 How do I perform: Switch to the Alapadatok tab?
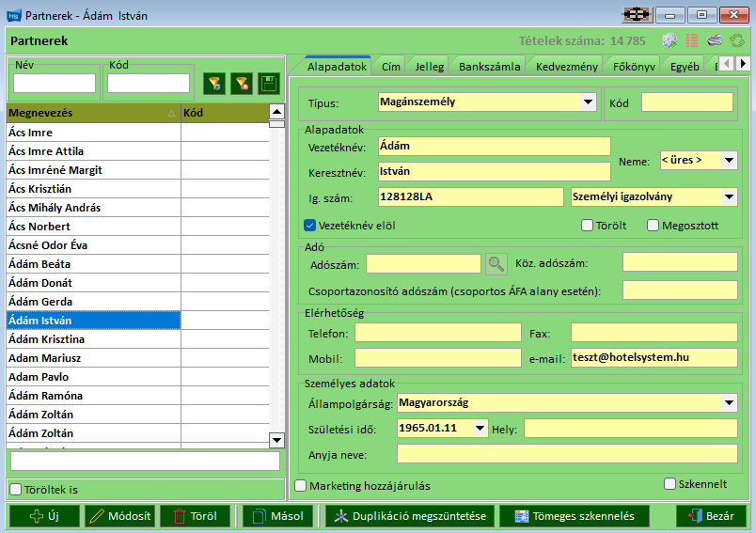pyautogui.click(x=337, y=67)
